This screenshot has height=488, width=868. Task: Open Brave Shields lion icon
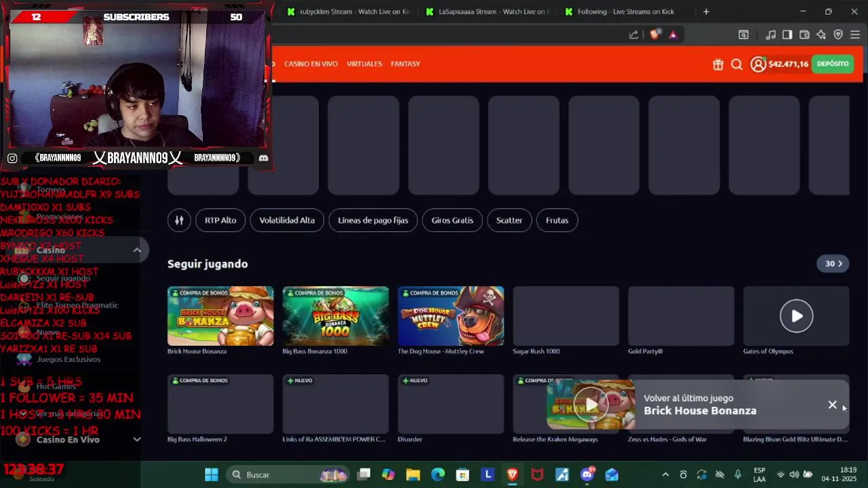(654, 35)
